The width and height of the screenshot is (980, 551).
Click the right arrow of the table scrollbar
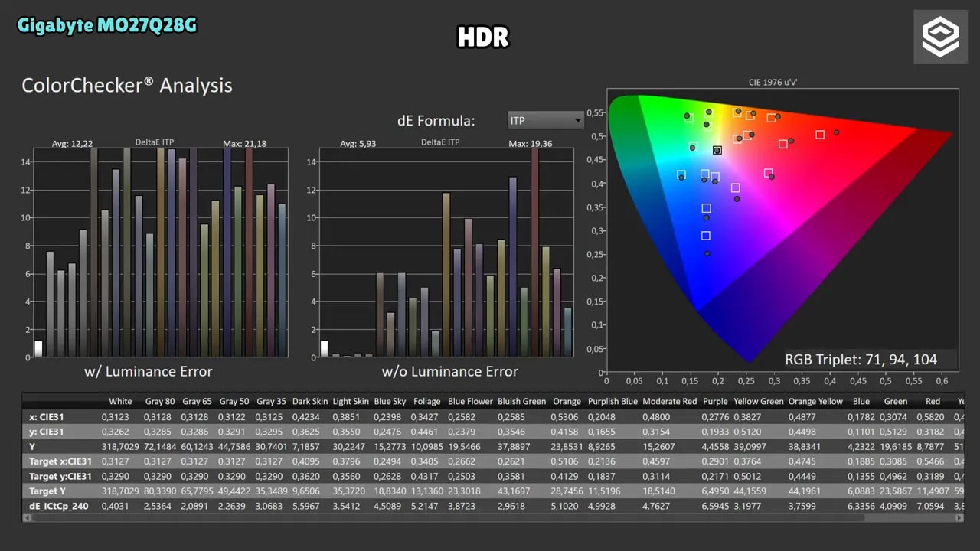coord(959,518)
